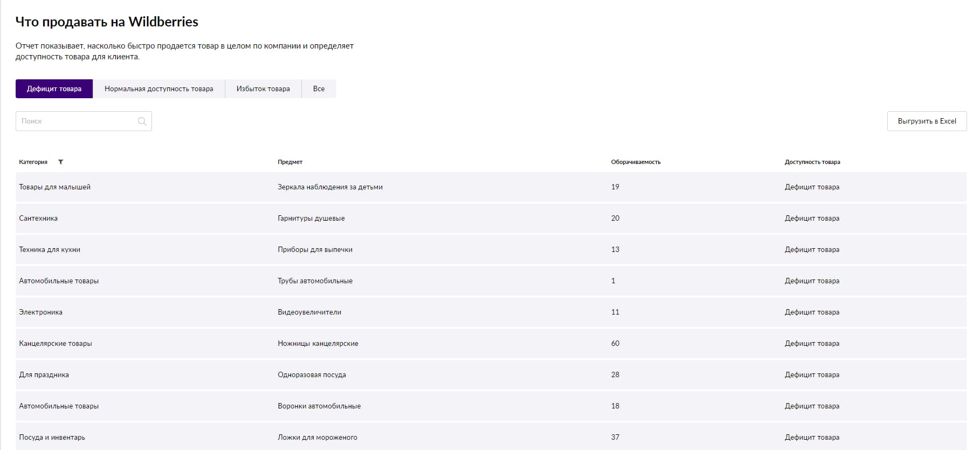Select the Зеркала наблюдения за детьми row
This screenshot has height=450, width=980.
click(x=491, y=187)
